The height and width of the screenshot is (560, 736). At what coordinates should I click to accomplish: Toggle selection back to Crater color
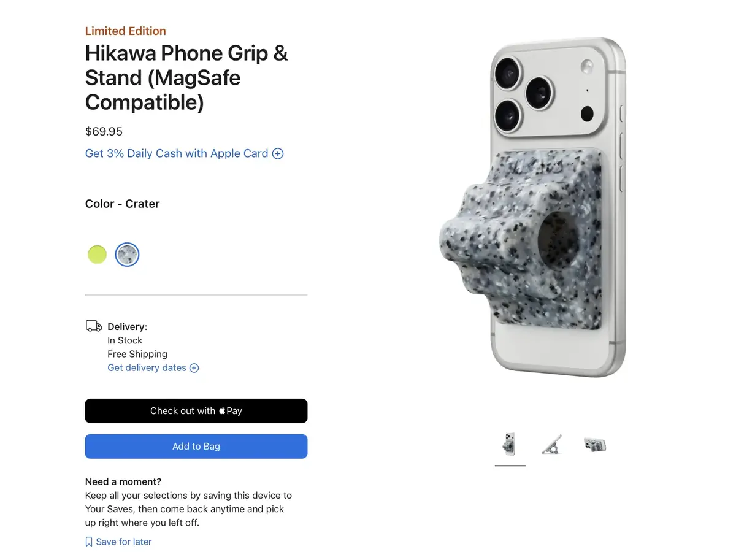127,254
